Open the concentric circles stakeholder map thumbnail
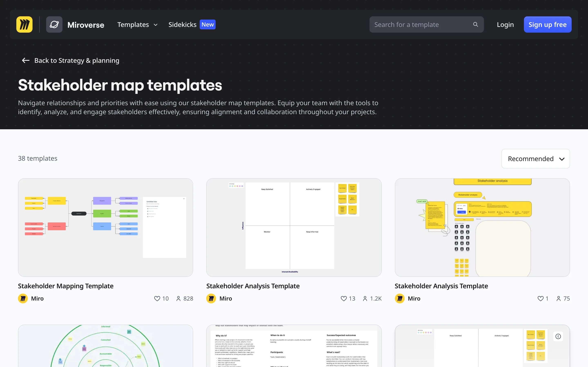The image size is (588, 367). pos(105,346)
